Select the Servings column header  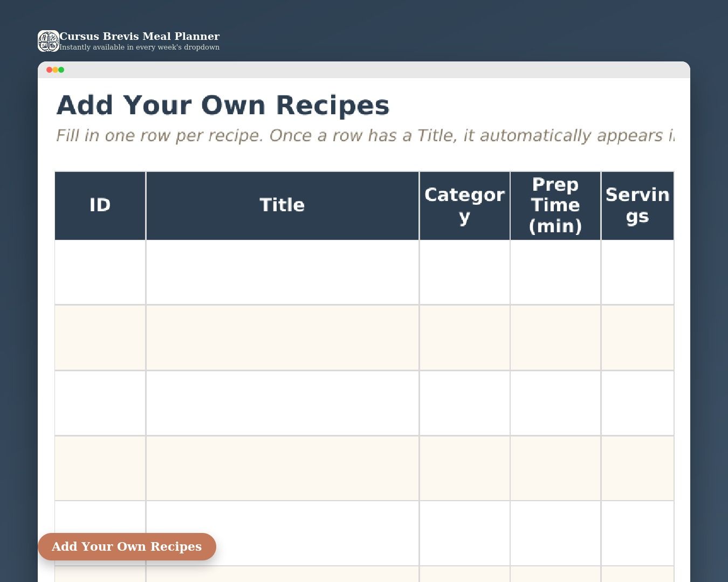638,205
